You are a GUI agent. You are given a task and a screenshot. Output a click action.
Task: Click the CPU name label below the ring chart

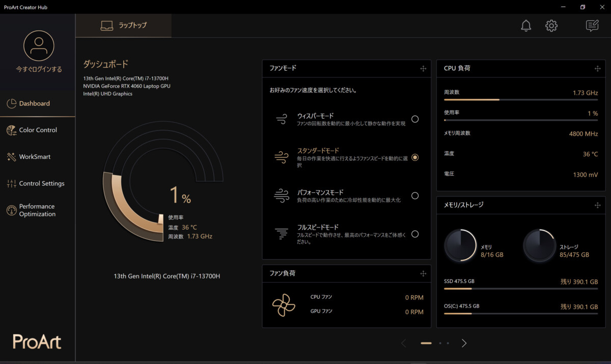click(x=167, y=276)
